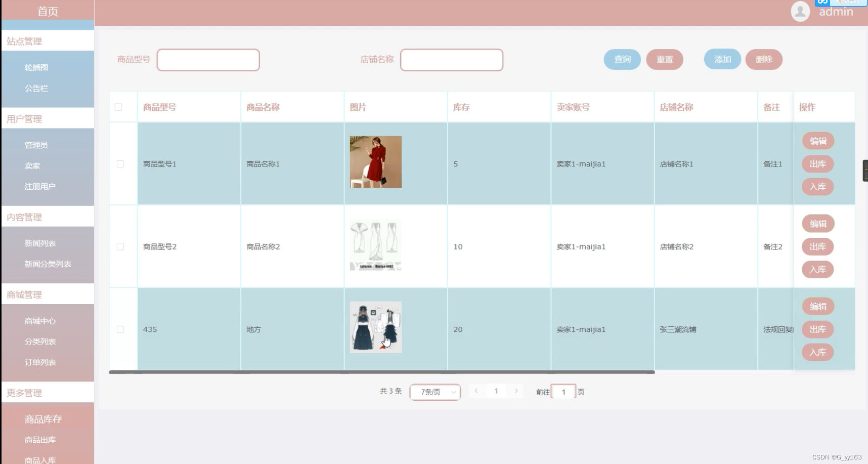The height and width of the screenshot is (464, 868).
Task: Click the horizontal scrollbar under the table
Action: pyautogui.click(x=382, y=372)
